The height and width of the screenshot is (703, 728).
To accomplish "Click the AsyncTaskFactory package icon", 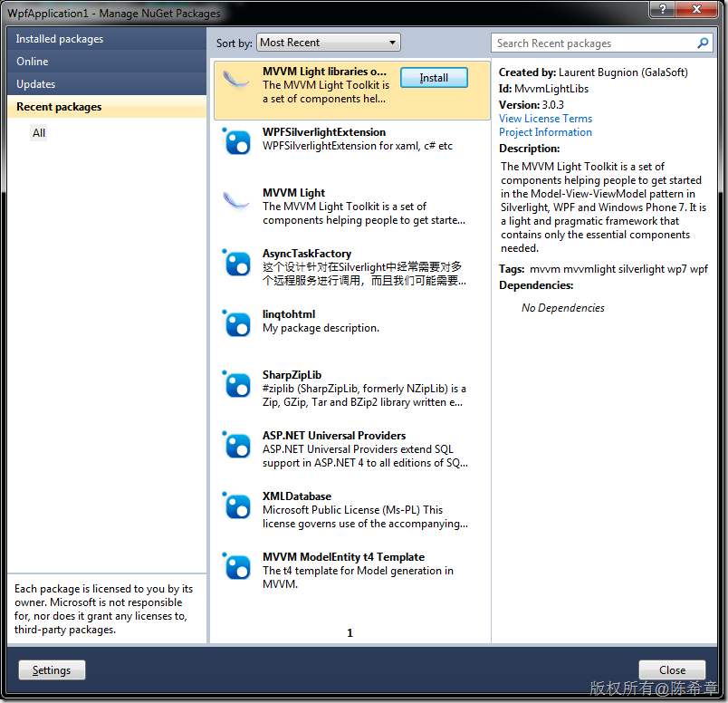I will pos(237,263).
